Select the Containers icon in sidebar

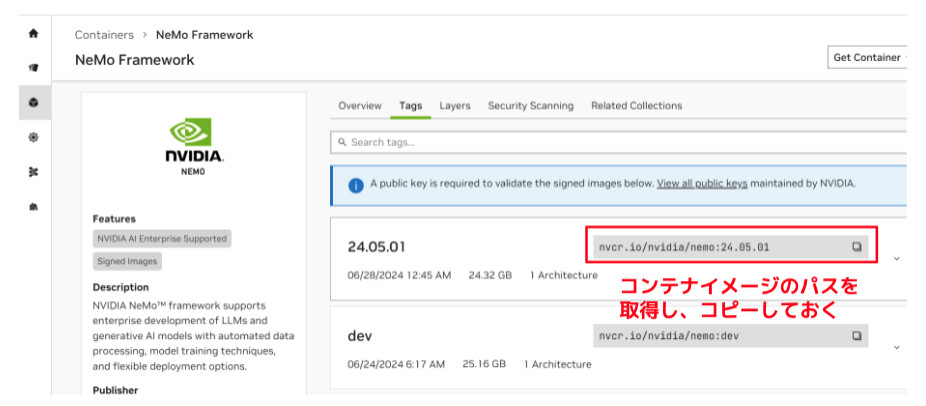pyautogui.click(x=34, y=102)
